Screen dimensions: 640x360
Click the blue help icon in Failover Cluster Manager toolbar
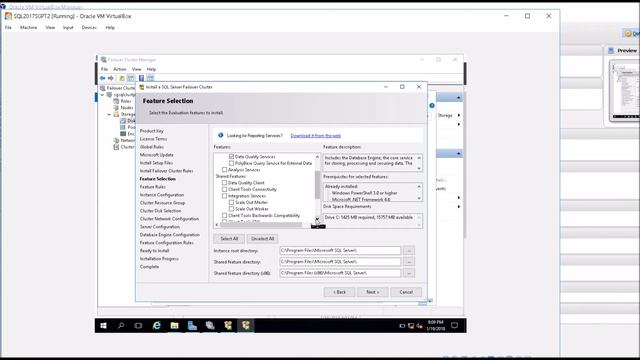tap(141, 78)
